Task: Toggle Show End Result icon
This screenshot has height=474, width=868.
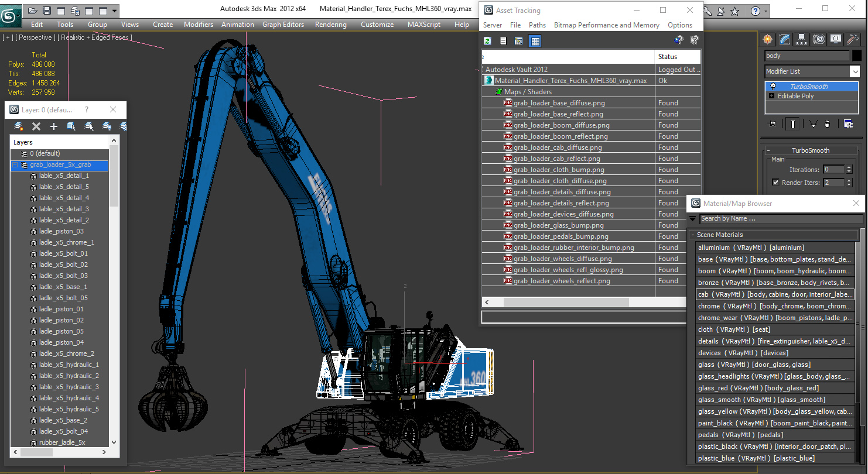Action: click(793, 123)
